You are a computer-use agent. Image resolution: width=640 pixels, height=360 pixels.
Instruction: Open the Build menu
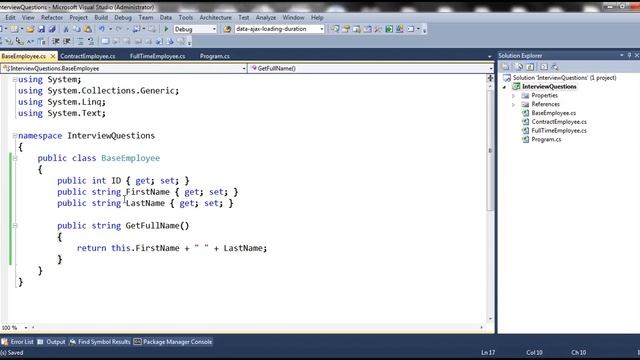[x=101, y=18]
